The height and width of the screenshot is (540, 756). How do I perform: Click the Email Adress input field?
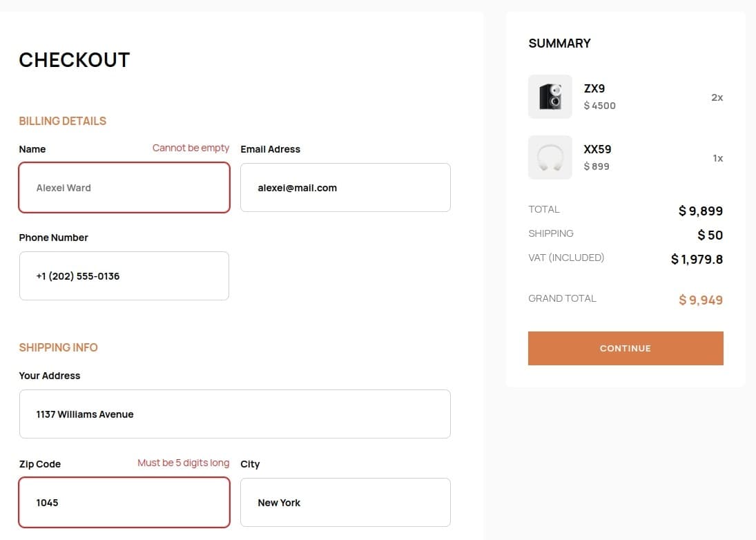[x=345, y=188]
